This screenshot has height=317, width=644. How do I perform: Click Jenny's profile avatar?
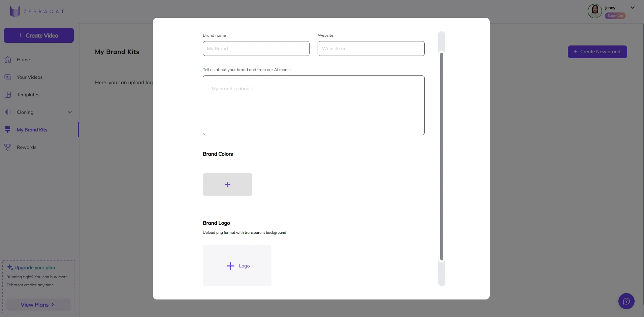click(595, 11)
